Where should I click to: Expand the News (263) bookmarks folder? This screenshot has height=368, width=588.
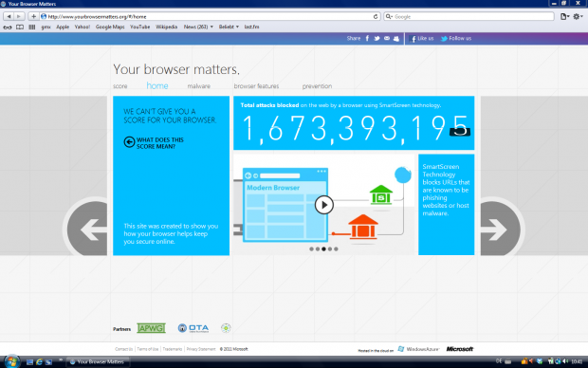pos(198,27)
